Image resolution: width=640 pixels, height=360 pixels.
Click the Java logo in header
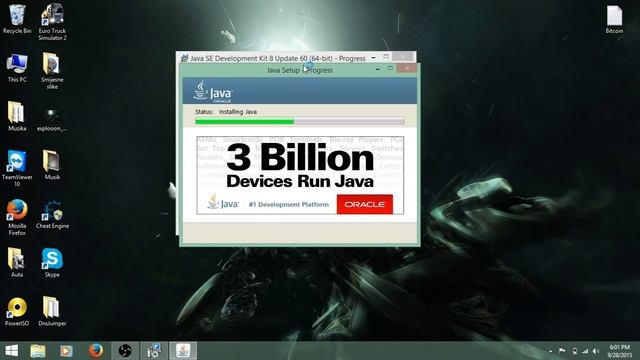coord(213,91)
